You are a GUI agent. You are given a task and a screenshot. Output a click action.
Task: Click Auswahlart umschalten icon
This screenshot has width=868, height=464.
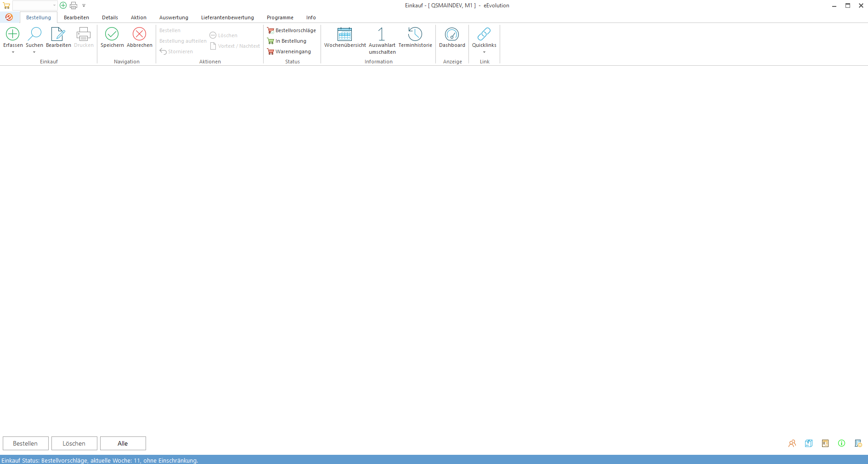point(382,34)
